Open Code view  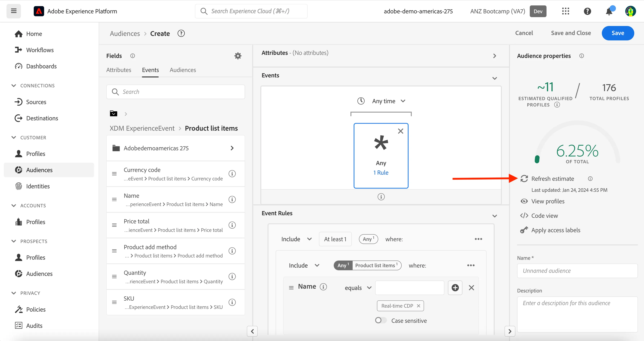pyautogui.click(x=544, y=216)
